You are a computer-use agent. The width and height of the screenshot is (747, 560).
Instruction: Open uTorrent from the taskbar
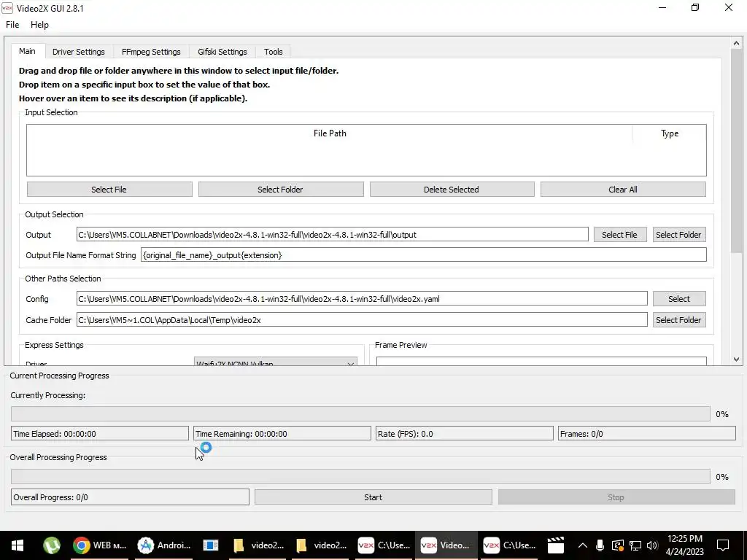pyautogui.click(x=52, y=545)
